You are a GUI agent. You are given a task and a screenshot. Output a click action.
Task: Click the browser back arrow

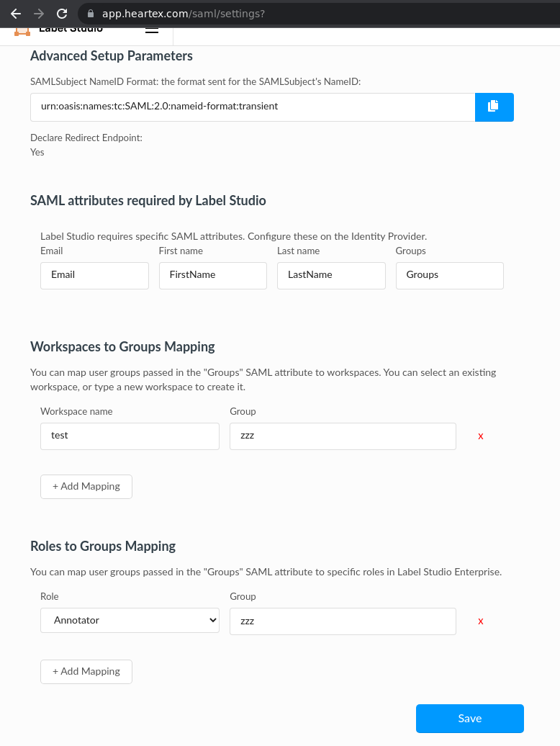coord(16,13)
